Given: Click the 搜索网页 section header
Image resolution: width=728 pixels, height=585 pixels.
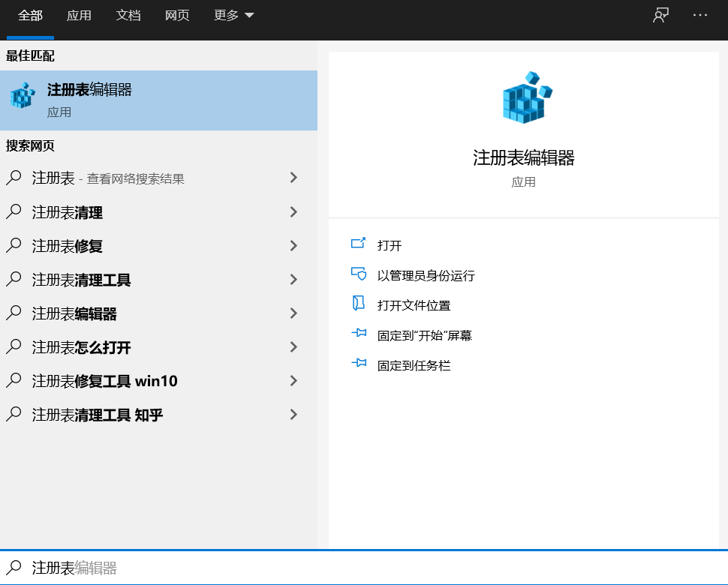Looking at the screenshot, I should coord(30,145).
